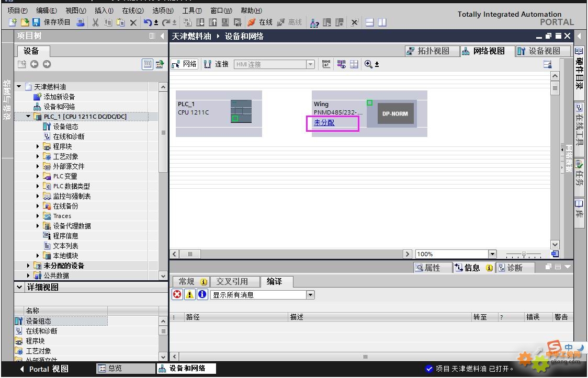Viewport: 588px width, 378px height.
Task: Open 在线和诊断 under PLC_1
Action: coord(68,136)
